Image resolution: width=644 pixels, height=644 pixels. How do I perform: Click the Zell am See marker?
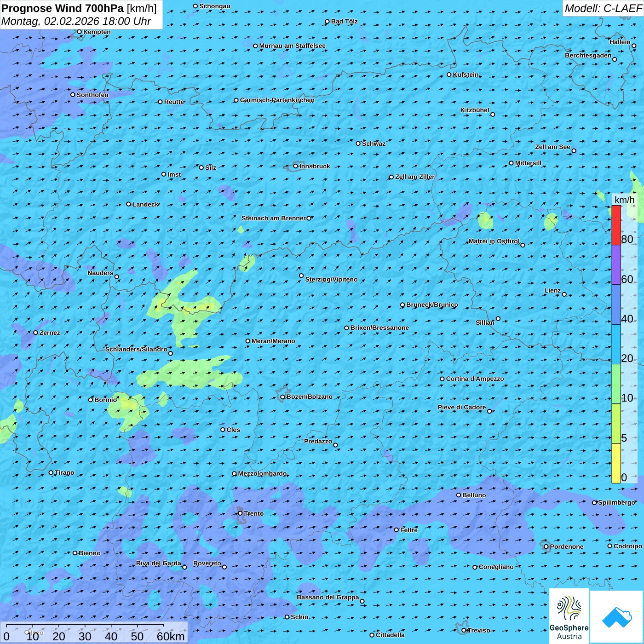(x=574, y=151)
